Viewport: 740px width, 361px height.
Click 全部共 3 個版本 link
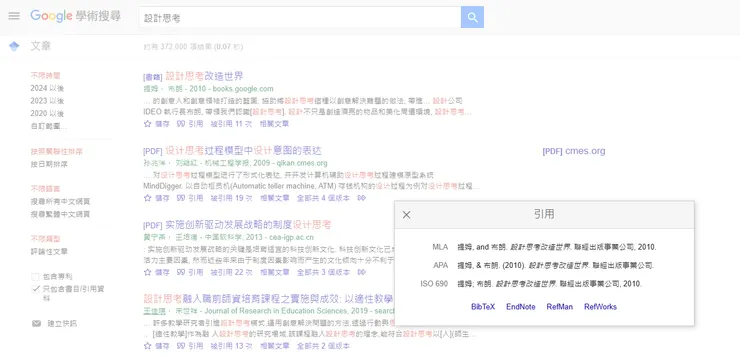(323, 272)
